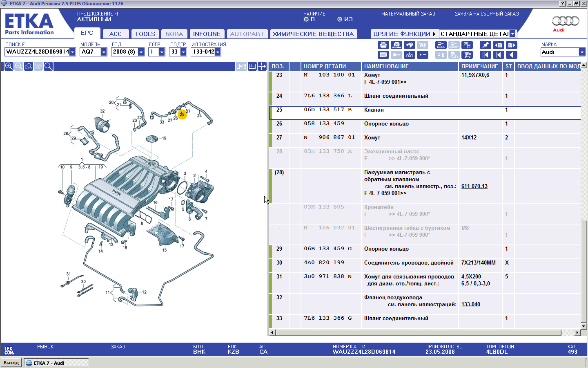Print the current parts list
588x368 pixels.
(383, 45)
